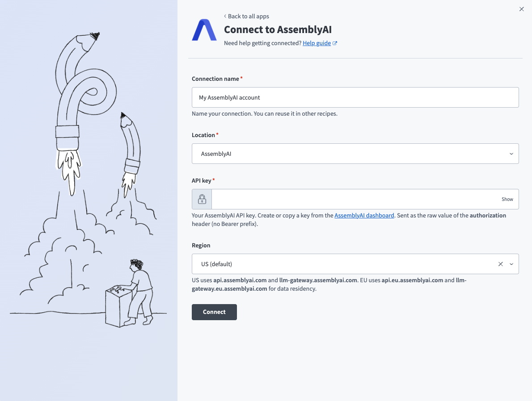The width and height of the screenshot is (532, 401).
Task: Click the Region field label
Action: [201, 246]
